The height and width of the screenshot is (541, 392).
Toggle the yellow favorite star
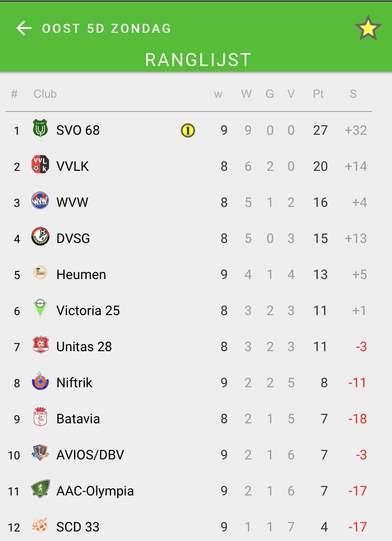tap(368, 28)
